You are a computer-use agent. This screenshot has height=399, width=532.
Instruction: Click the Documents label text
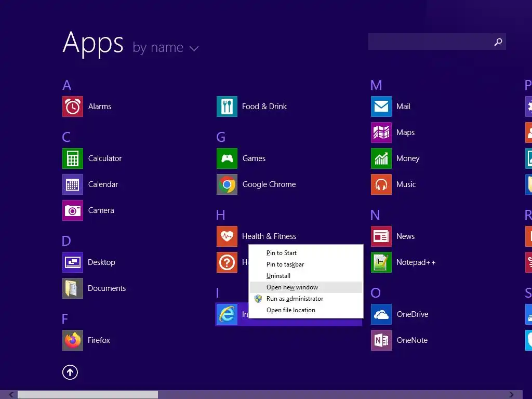[107, 288]
